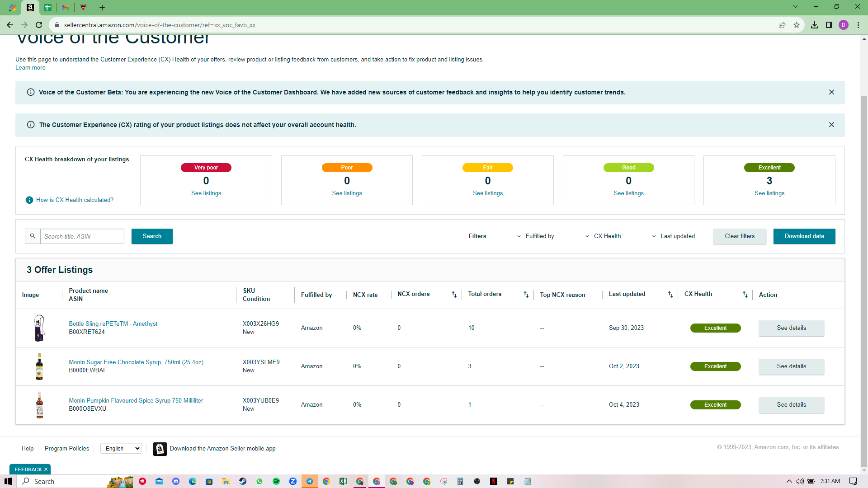Launch Steam from the taskbar
The width and height of the screenshot is (868, 488).
(x=243, y=481)
